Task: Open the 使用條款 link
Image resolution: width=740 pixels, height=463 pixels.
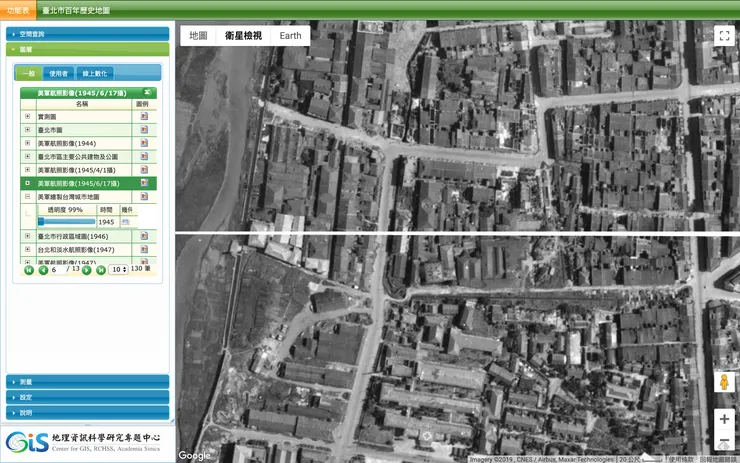Action: pos(681,459)
